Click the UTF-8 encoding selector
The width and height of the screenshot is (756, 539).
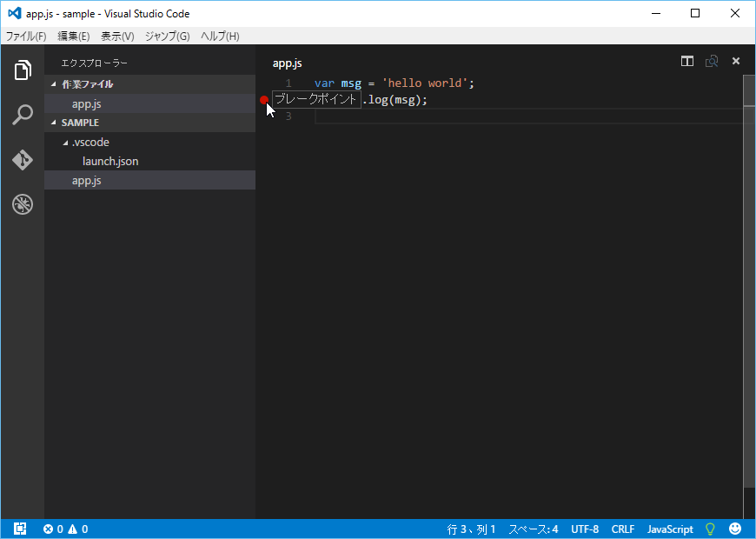pyautogui.click(x=585, y=529)
